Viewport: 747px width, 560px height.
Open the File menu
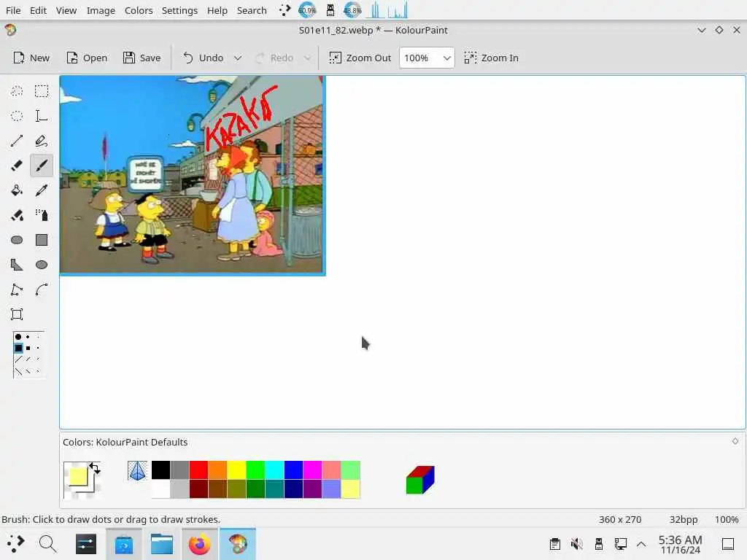13,10
